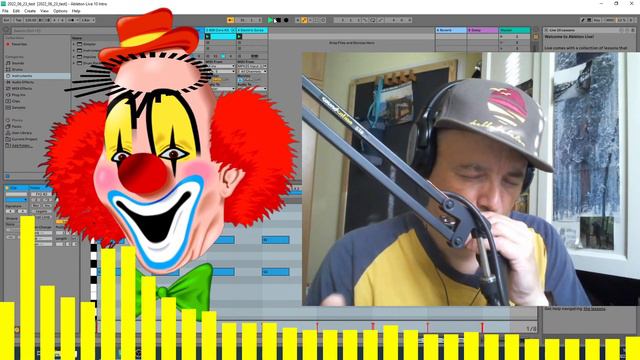
Task: Select upper-left blue MIDI note in editor
Action: point(225,240)
